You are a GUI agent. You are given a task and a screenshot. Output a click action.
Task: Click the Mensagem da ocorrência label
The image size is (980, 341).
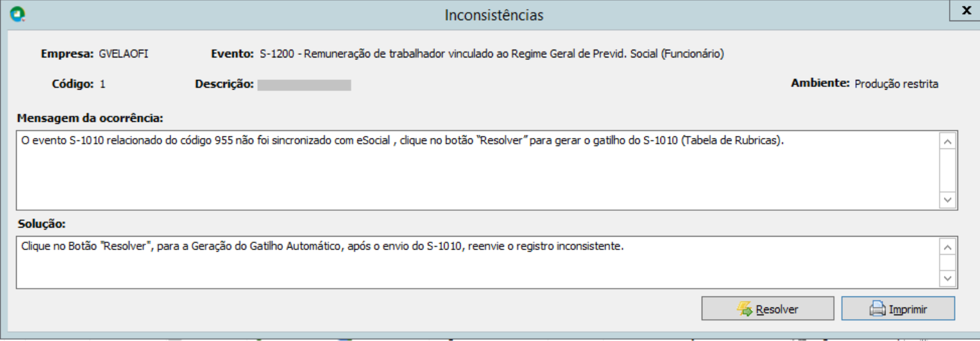click(90, 119)
